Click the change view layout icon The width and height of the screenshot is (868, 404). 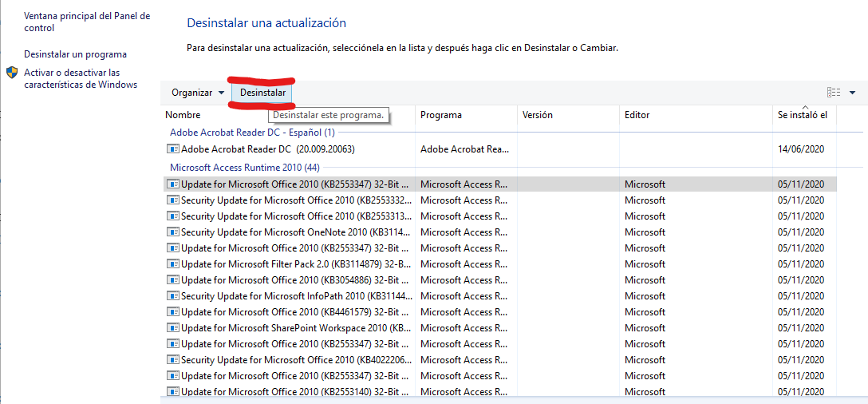pyautogui.click(x=834, y=93)
